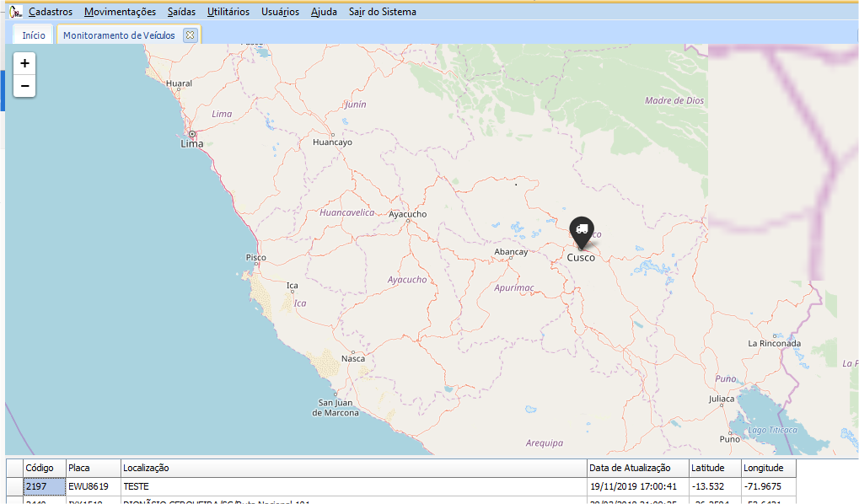This screenshot has height=504, width=859.
Task: Zoom out the map with minus button
Action: [24, 86]
